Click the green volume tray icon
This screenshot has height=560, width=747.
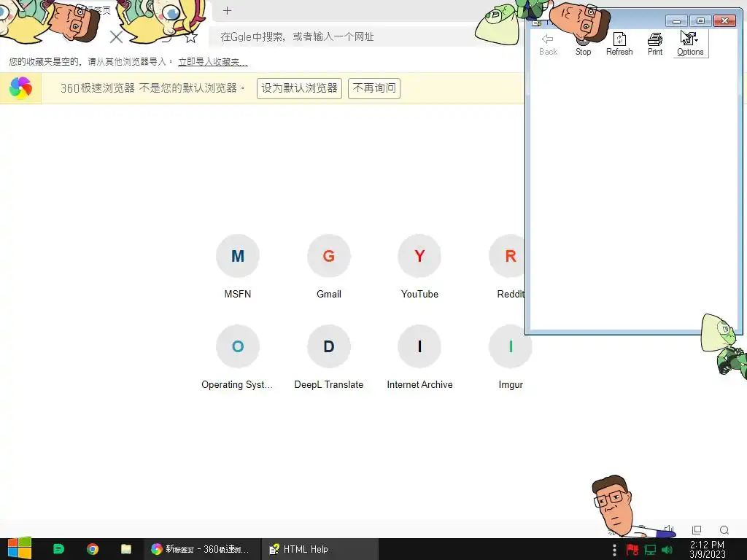point(667,550)
